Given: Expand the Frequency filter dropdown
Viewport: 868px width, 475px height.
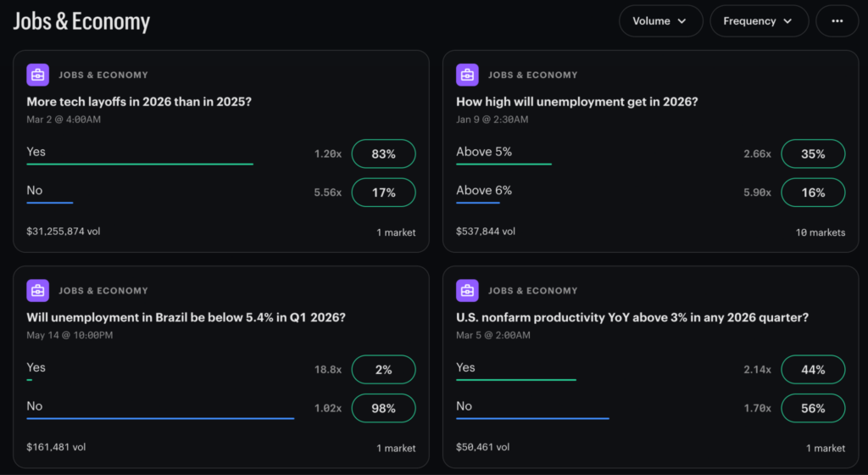Looking at the screenshot, I should 758,21.
